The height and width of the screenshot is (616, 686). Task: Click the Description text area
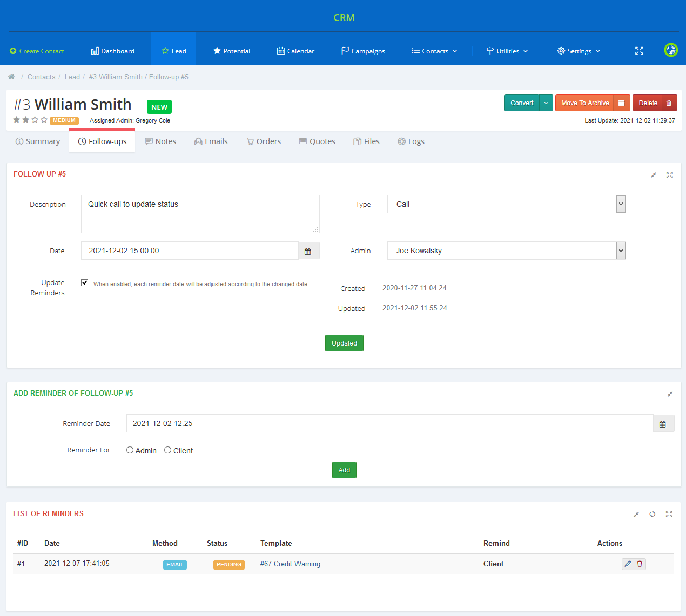200,214
